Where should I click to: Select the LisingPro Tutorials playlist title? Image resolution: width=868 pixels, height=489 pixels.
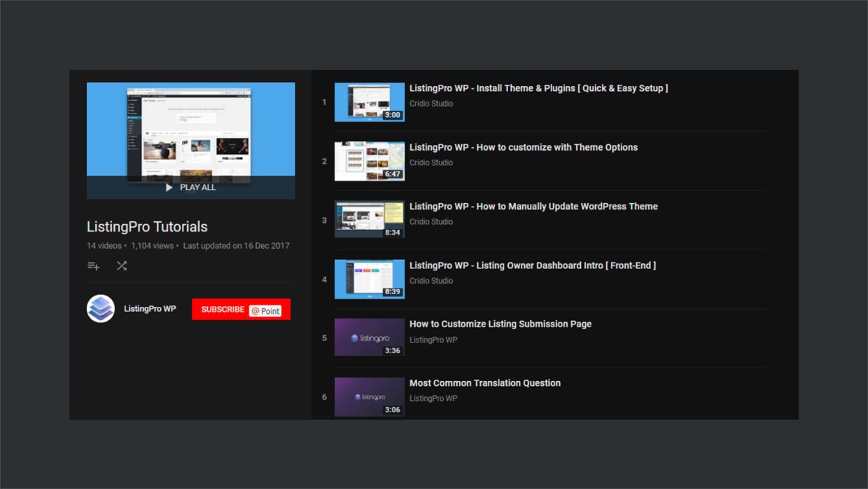(146, 226)
